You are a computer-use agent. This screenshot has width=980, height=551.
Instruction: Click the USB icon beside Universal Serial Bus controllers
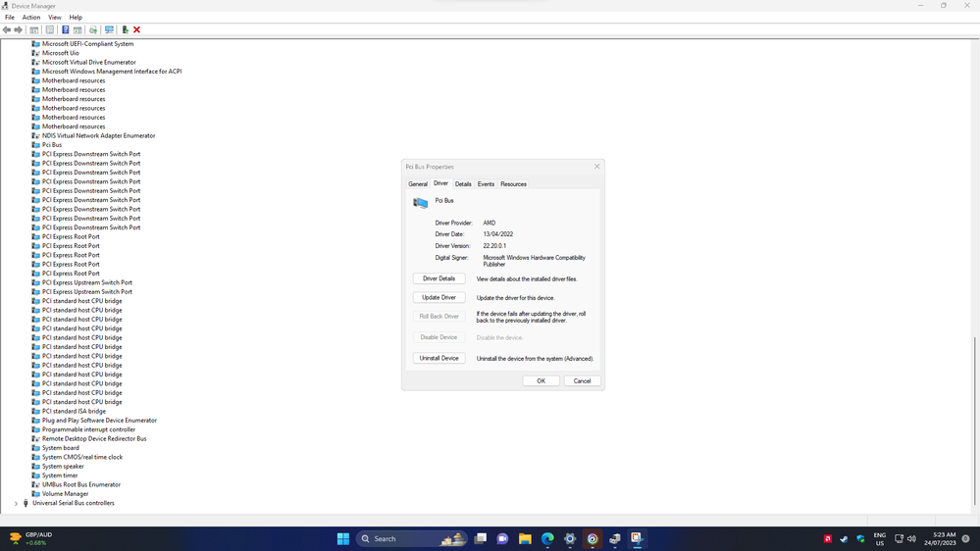coord(26,503)
